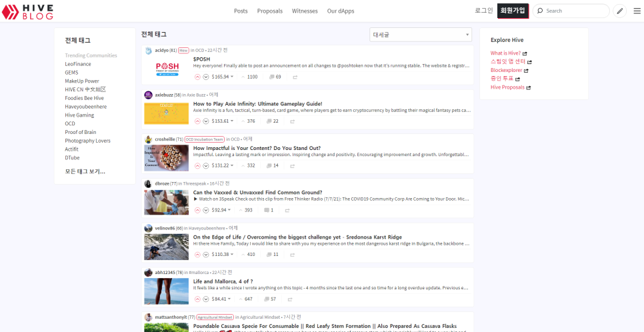Reblog the Sredonosa Karst Ridge post
This screenshot has width=644, height=332.
click(293, 255)
